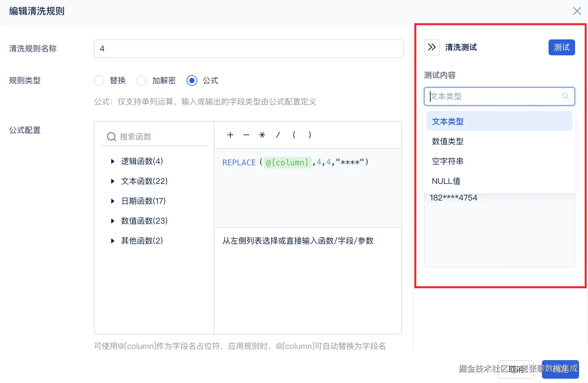588x383 pixels.
Task: Expand the 文本函数(22) category
Action: point(113,181)
